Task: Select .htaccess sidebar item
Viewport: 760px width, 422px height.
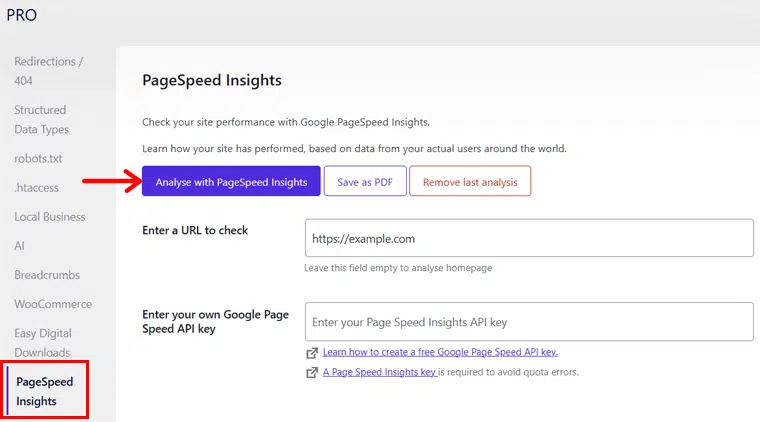Action: 36,188
